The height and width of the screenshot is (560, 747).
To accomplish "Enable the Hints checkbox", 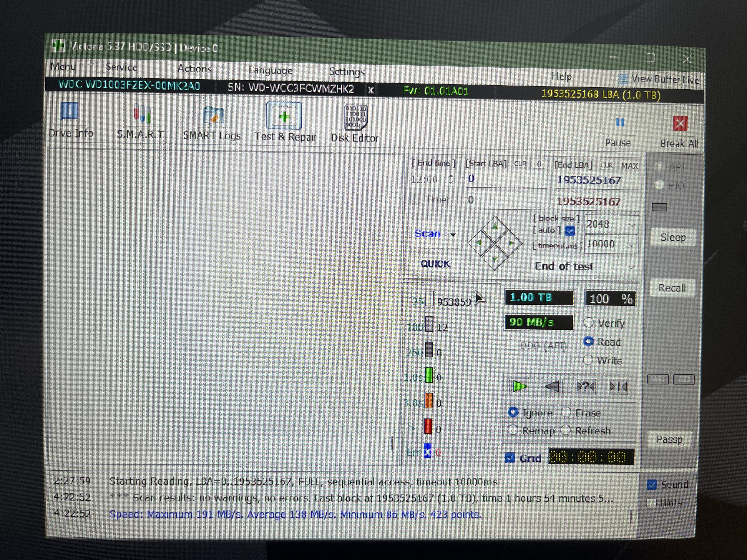I will [x=651, y=503].
